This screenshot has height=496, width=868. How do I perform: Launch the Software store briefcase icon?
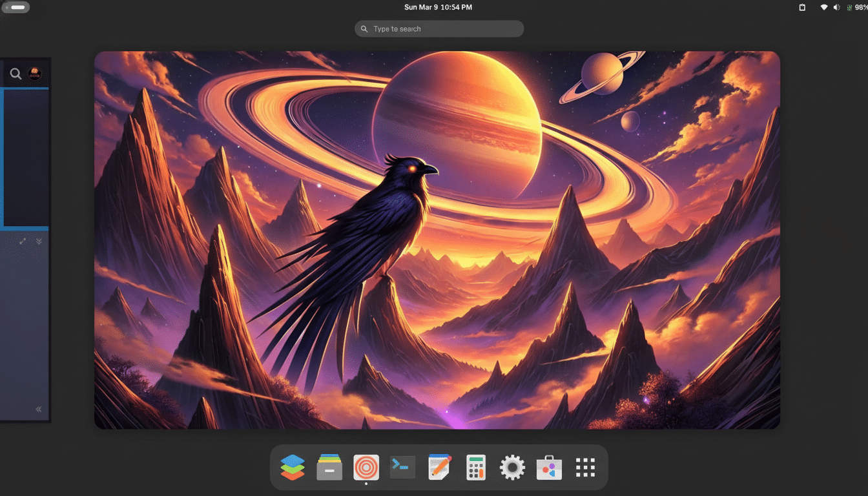pyautogui.click(x=548, y=466)
